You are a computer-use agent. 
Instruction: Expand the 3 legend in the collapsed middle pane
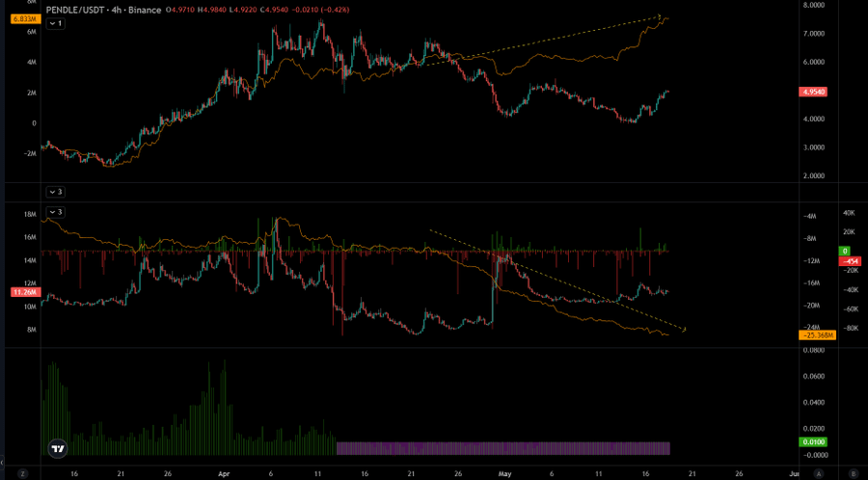tap(55, 192)
